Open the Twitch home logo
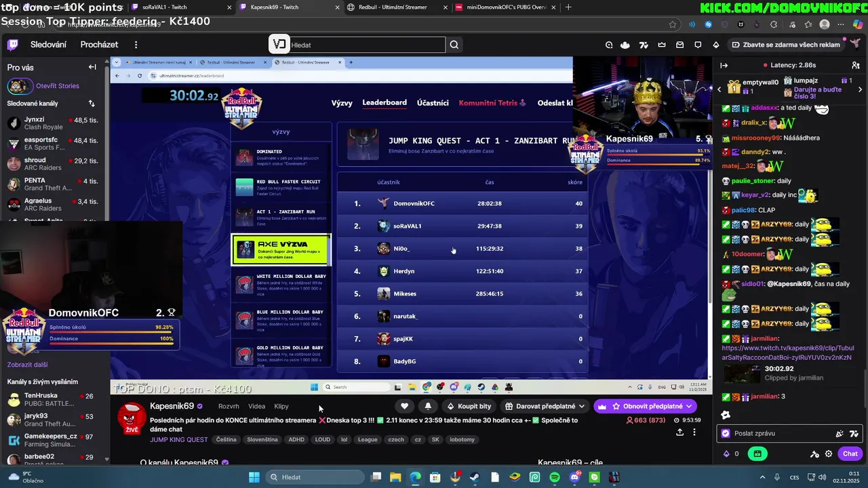The height and width of the screenshot is (488, 868). click(x=12, y=45)
